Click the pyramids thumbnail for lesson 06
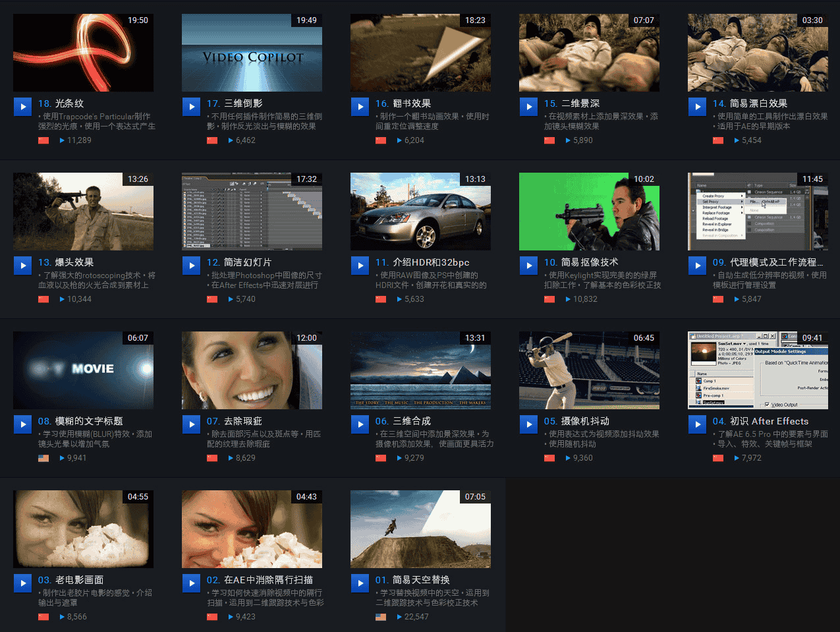840x632 pixels. point(420,370)
